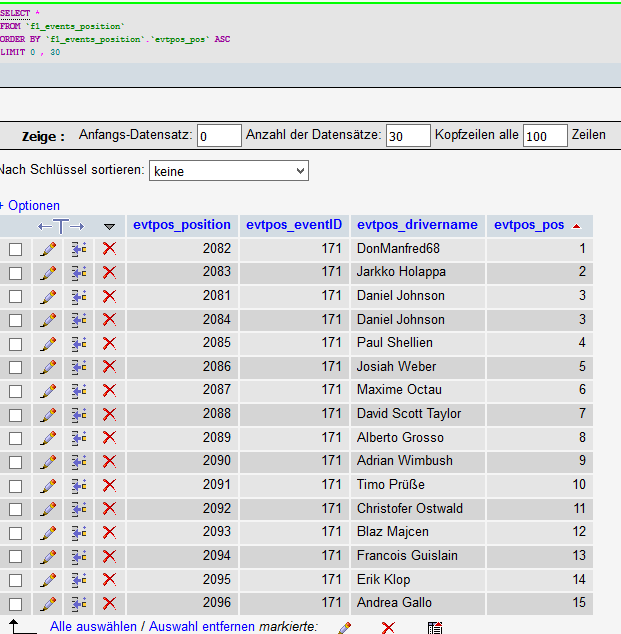This screenshot has width=621, height=634.
Task: Mark the checkbox for the Erik Klop row
Action: click(x=15, y=580)
